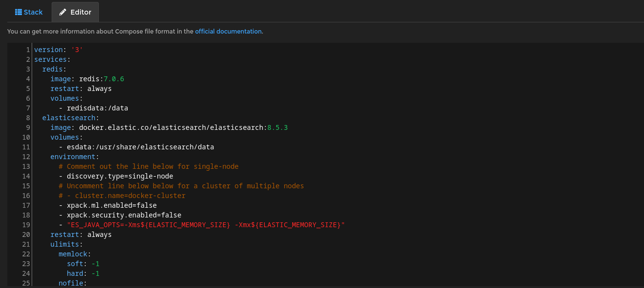Click the Stack tab list icon

click(19, 12)
